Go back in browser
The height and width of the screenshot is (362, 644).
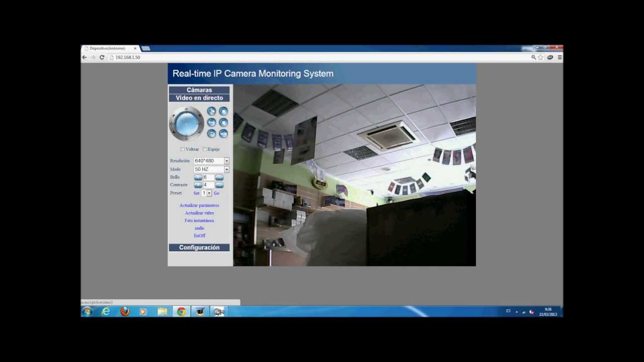pos(85,57)
